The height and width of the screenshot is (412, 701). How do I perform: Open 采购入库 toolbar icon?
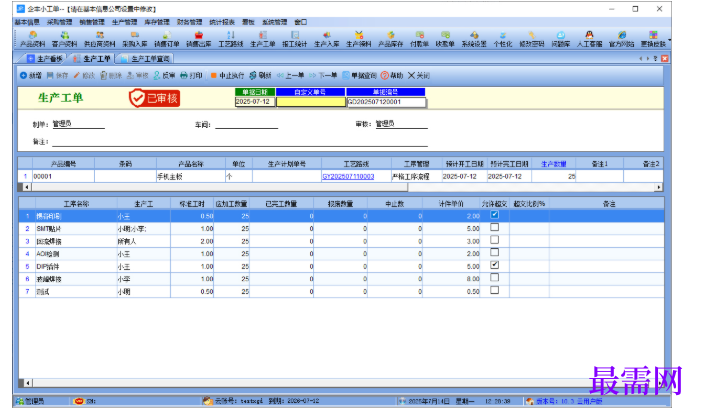point(135,39)
